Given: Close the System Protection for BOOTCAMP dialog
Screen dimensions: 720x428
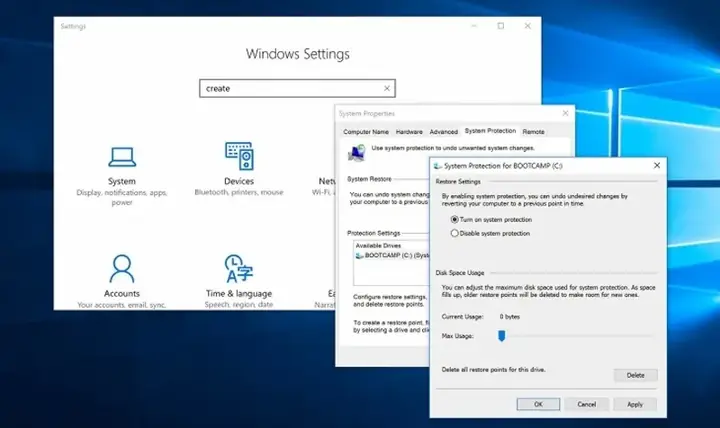Looking at the screenshot, I should click(657, 165).
